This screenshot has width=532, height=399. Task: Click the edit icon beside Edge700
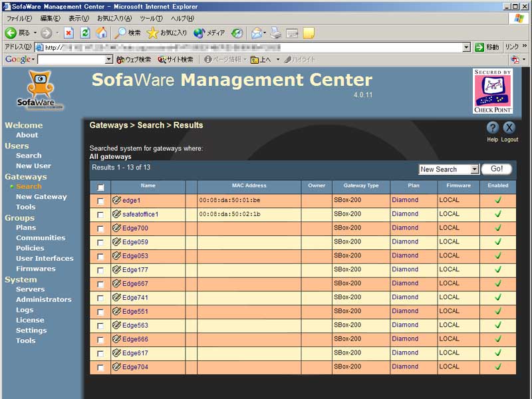116,228
